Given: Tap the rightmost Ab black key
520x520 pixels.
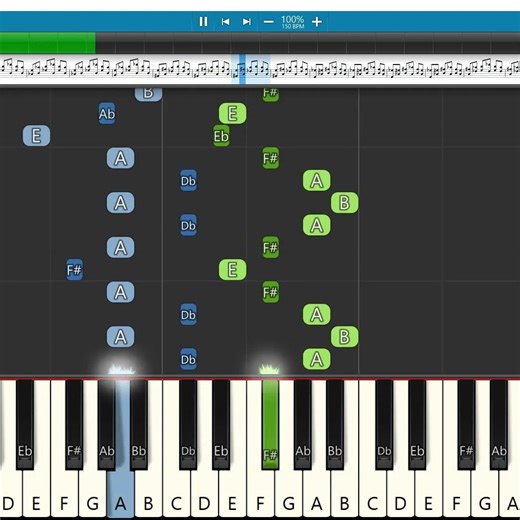Looking at the screenshot, I should pyautogui.click(x=499, y=424).
